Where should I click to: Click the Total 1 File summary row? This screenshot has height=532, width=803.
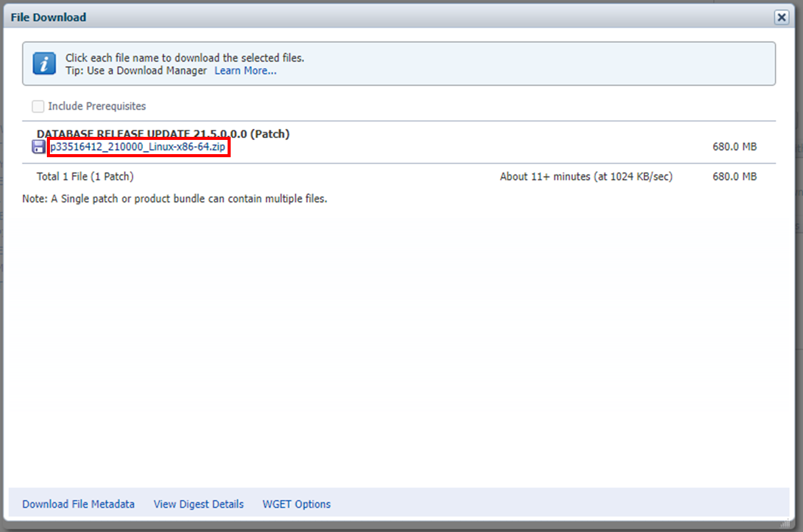[x=76, y=176]
